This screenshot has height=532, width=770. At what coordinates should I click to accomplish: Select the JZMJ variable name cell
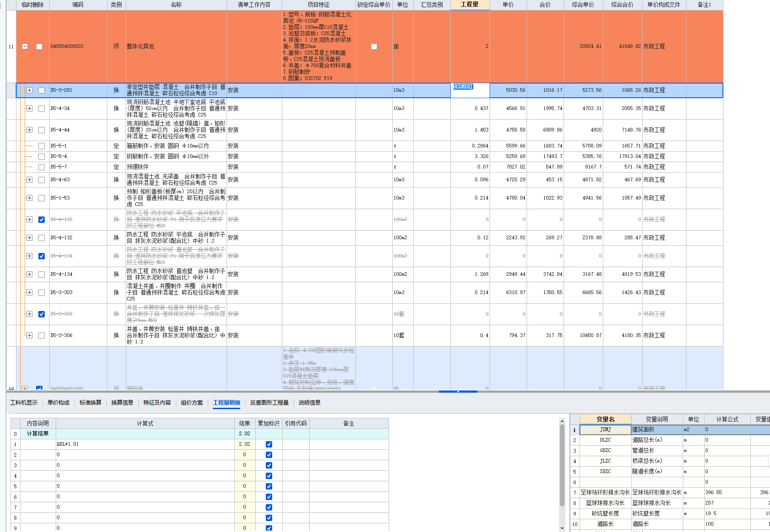[606, 430]
